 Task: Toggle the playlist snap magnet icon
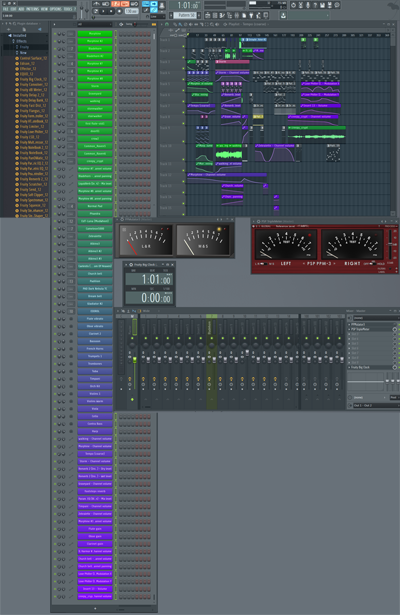coord(167,24)
